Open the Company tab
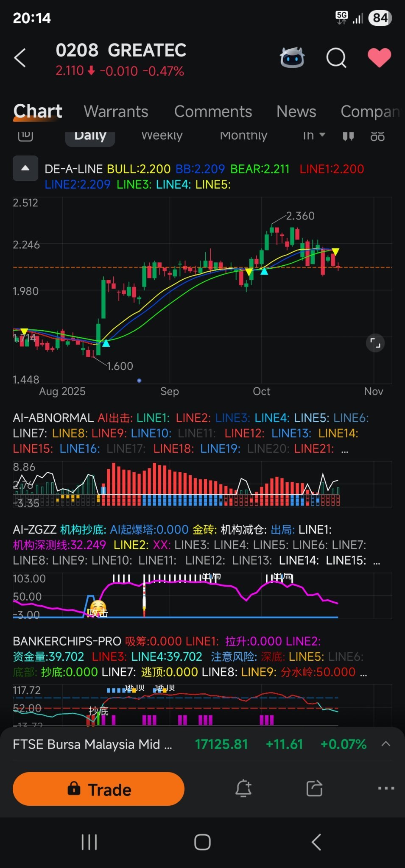Image resolution: width=405 pixels, height=868 pixels. [x=370, y=112]
